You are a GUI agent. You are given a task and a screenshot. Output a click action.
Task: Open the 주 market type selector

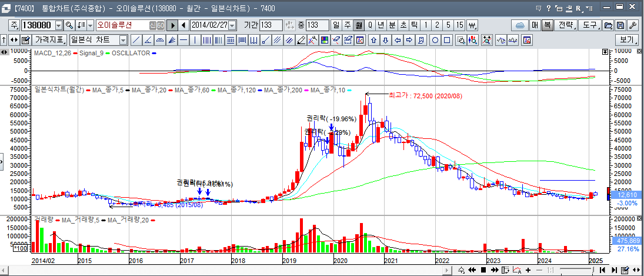15,25
